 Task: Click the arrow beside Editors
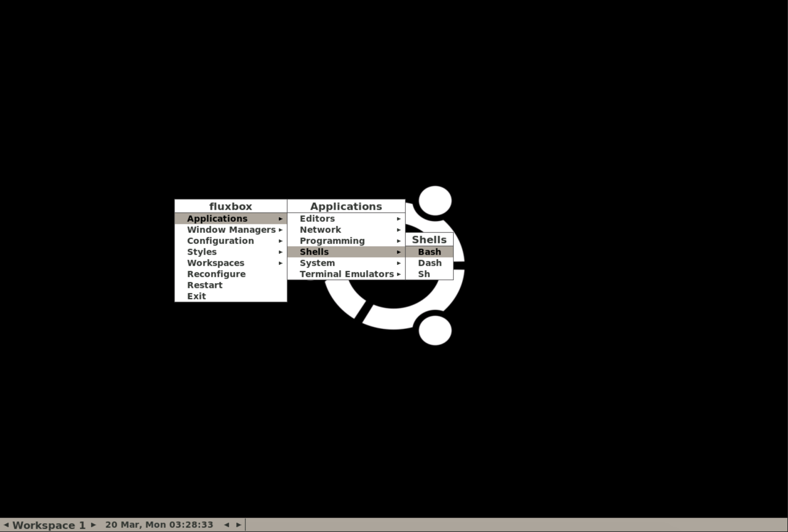(399, 219)
